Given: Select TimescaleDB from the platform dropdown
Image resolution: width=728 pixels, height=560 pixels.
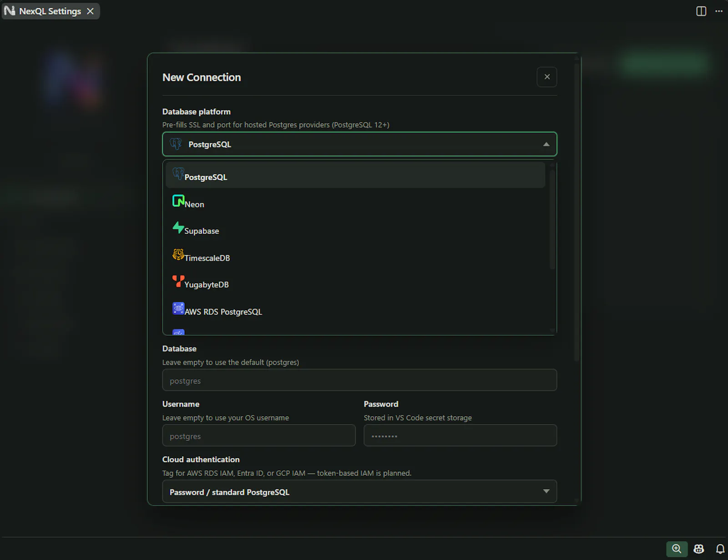Looking at the screenshot, I should (x=355, y=256).
